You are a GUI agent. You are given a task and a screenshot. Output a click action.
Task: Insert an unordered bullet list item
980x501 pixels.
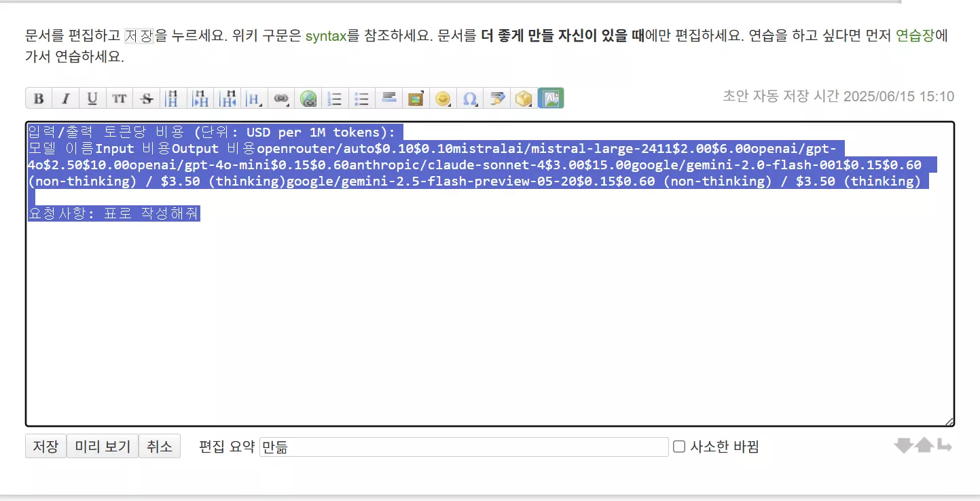(362, 99)
